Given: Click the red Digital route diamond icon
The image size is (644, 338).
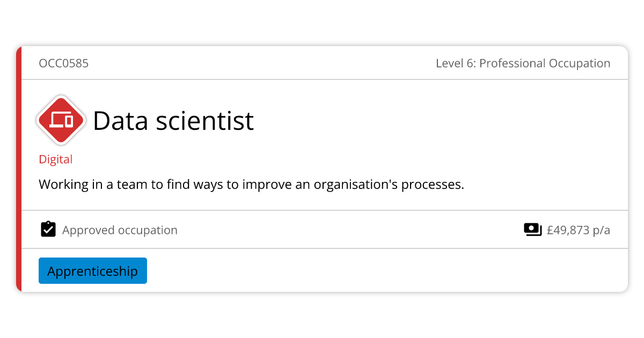Looking at the screenshot, I should (x=61, y=120).
